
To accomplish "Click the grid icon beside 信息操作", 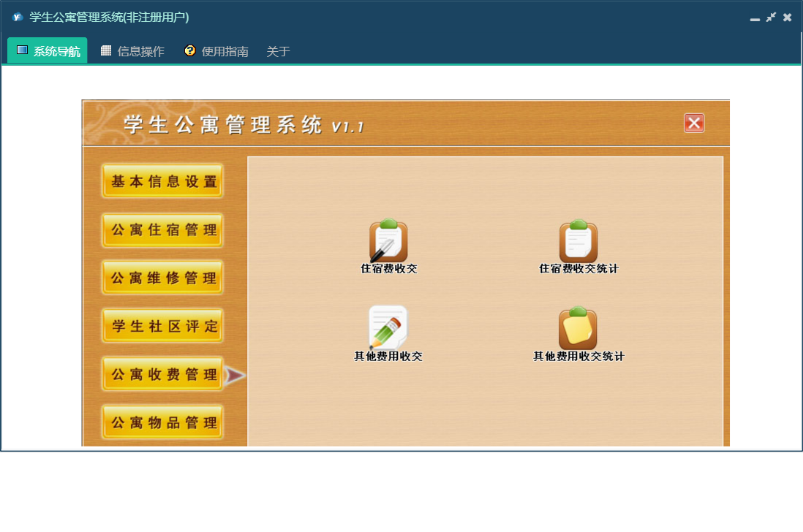I will (106, 50).
